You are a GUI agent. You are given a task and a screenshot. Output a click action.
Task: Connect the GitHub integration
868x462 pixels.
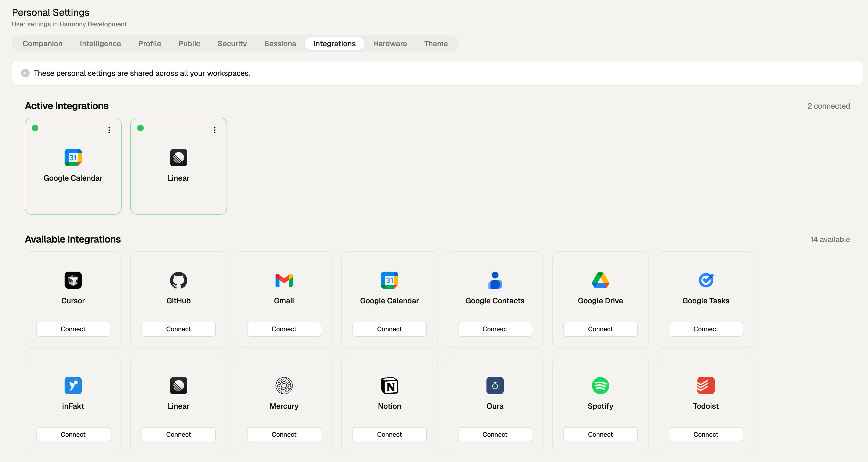click(179, 329)
